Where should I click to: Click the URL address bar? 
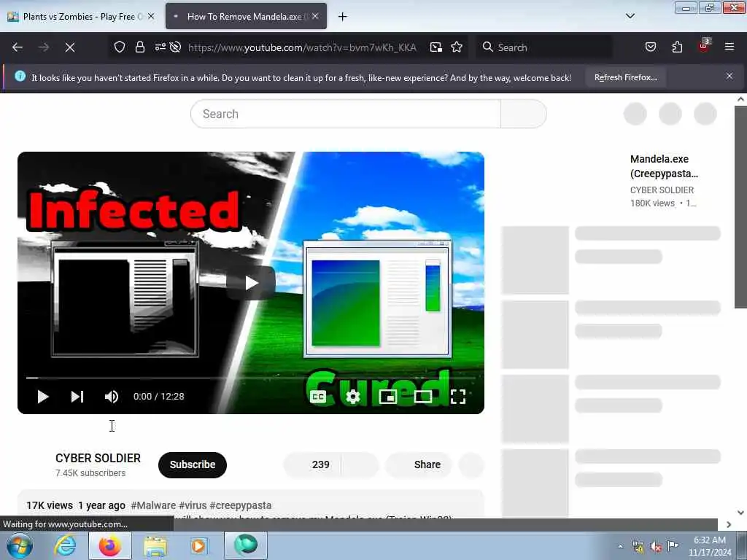point(302,47)
